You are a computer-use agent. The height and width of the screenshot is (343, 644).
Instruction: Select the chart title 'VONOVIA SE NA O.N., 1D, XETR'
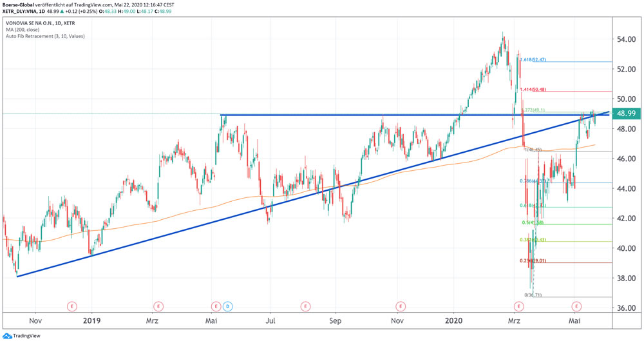40,23
